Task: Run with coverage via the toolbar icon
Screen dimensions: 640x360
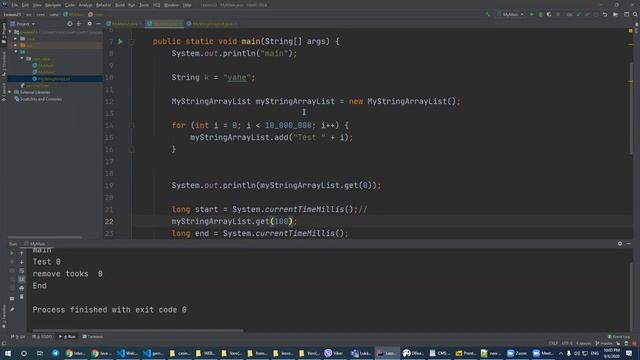Action: click(x=549, y=14)
